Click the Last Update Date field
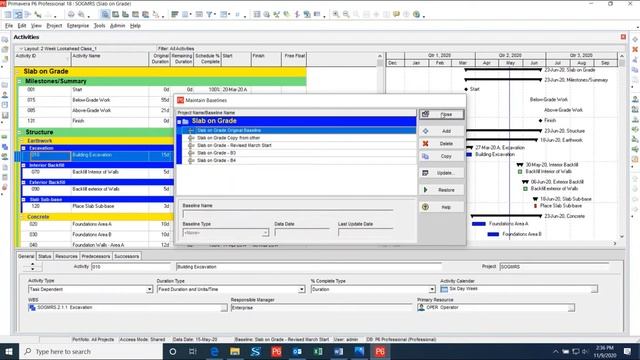This screenshot has width=640, height=360. [x=366, y=233]
